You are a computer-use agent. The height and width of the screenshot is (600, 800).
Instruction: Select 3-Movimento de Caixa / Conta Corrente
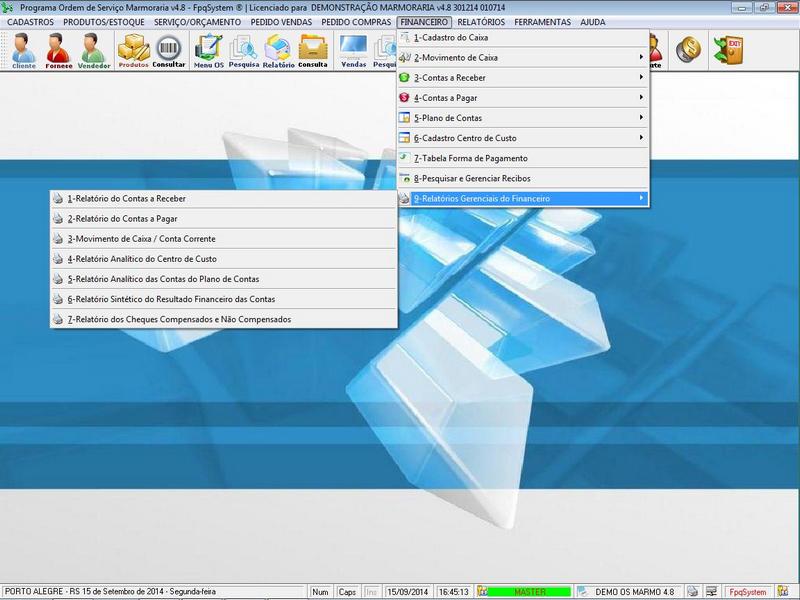[x=224, y=239]
